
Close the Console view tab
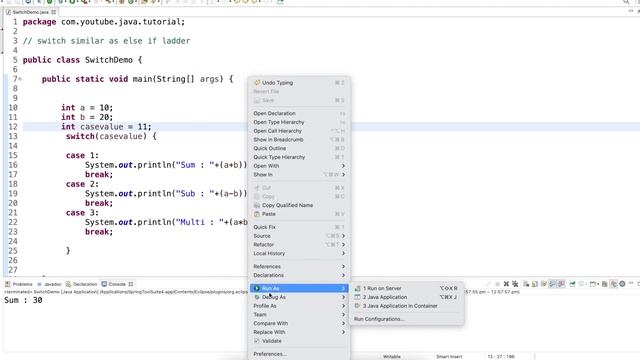(x=131, y=284)
